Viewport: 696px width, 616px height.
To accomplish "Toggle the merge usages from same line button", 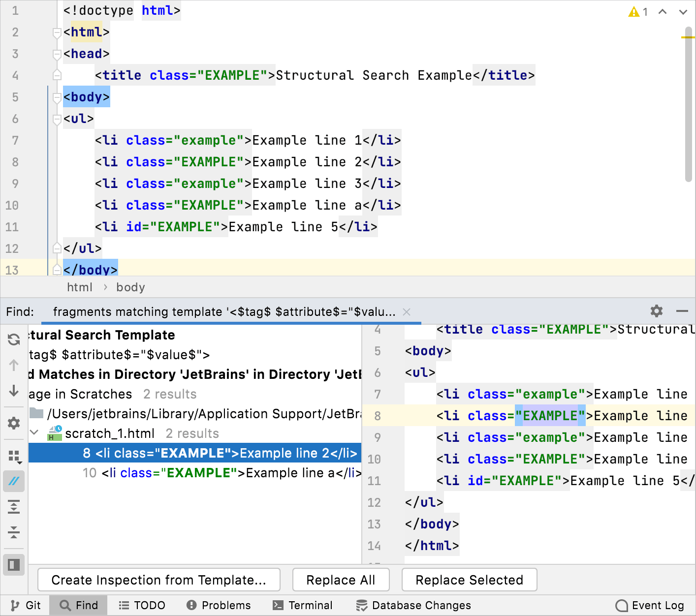I will click(x=14, y=481).
